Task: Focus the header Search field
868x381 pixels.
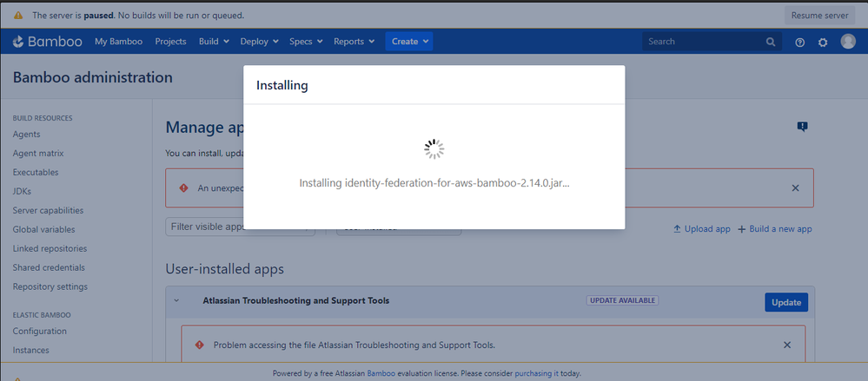Action: 712,42
